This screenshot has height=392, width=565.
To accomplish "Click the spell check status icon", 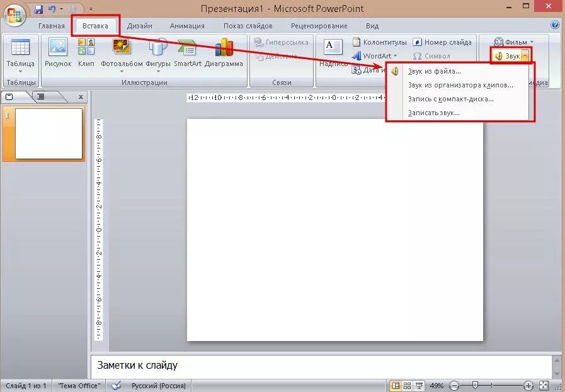I will pyautogui.click(x=117, y=386).
